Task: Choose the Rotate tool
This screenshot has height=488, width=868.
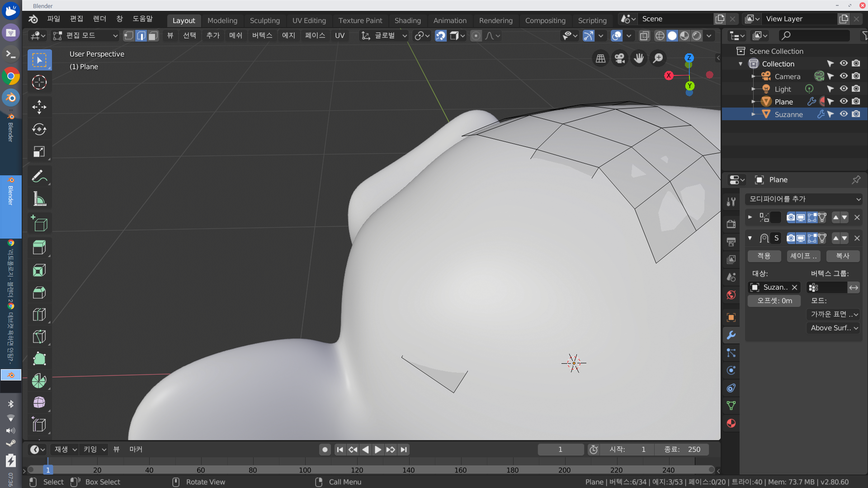Action: click(39, 129)
